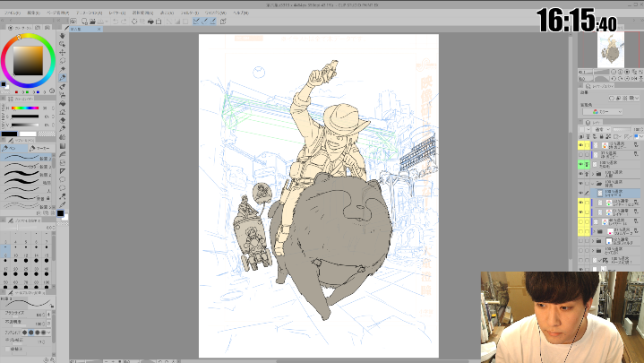Select the Gradient tool square icon
The width and height of the screenshot is (644, 363).
click(63, 145)
